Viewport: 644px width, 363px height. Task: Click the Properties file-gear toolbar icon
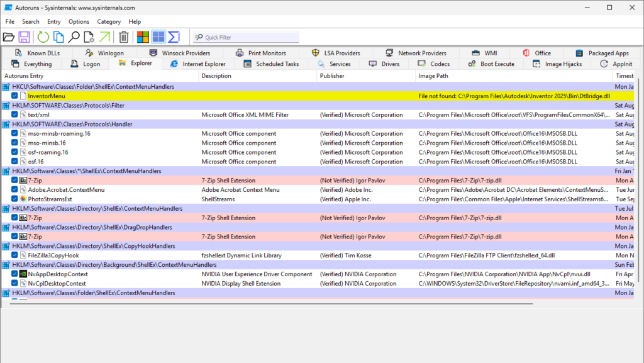(89, 37)
